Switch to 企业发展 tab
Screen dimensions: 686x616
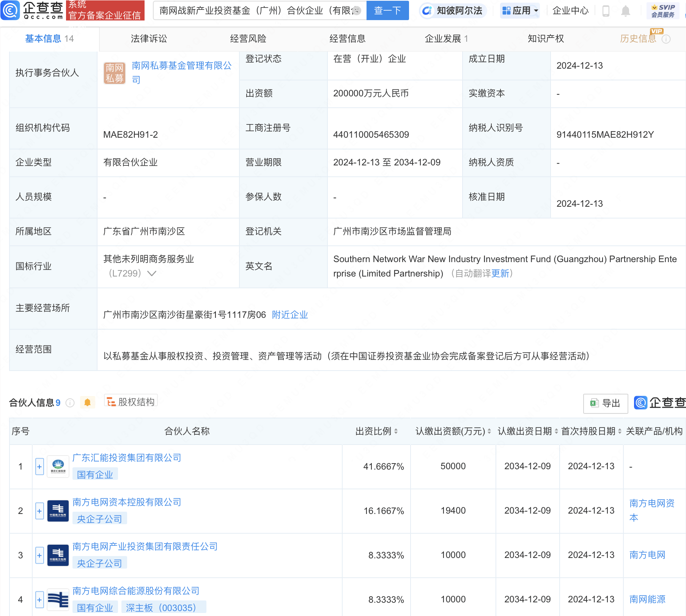point(446,39)
